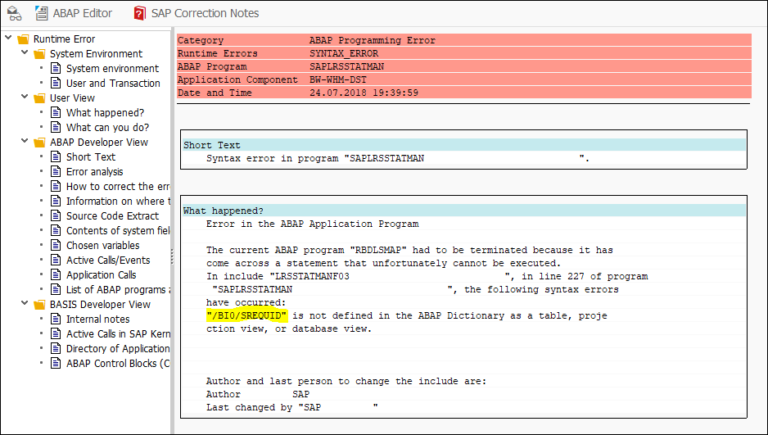This screenshot has width=768, height=435.
Task: Select User and Transaction item
Action: click(112, 83)
